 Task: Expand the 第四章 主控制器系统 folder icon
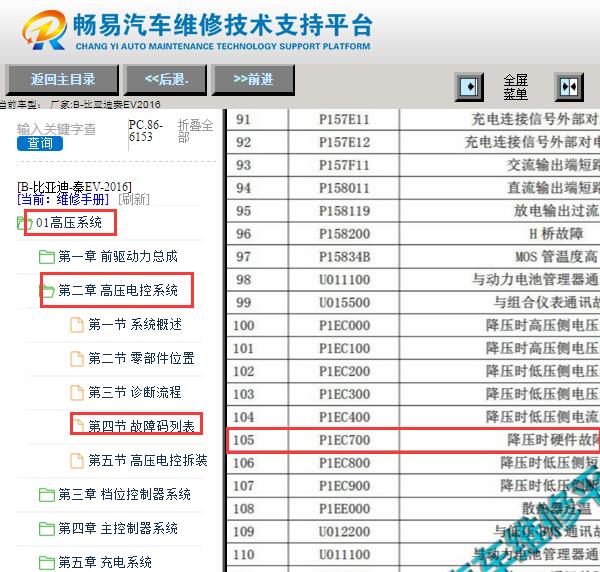click(47, 529)
